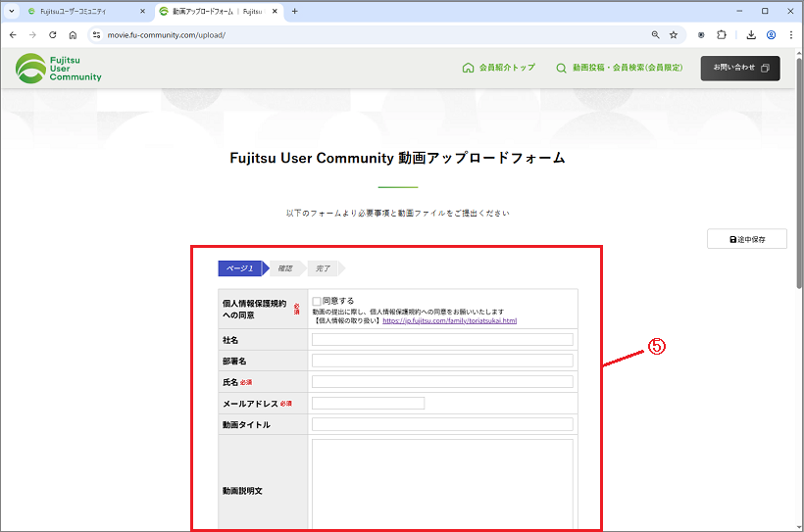Viewport: 804px width, 532px height.
Task: Bookmark this page with the star icon
Action: [674, 35]
